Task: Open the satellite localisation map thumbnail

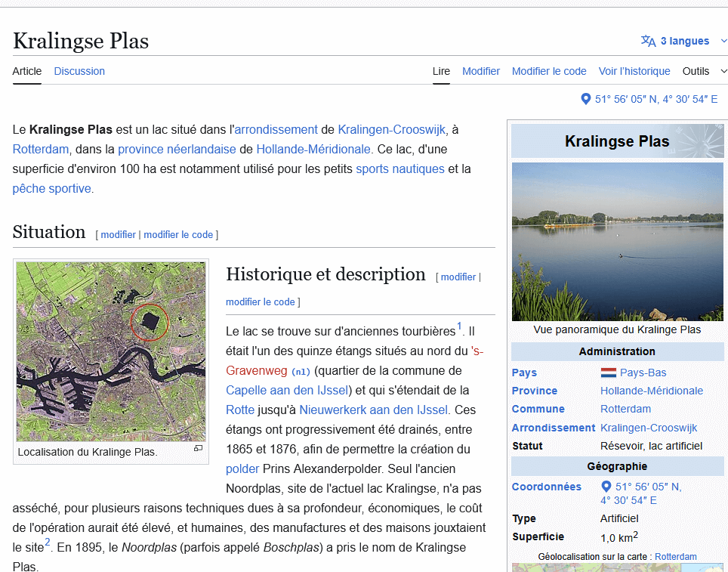Action: click(x=111, y=351)
